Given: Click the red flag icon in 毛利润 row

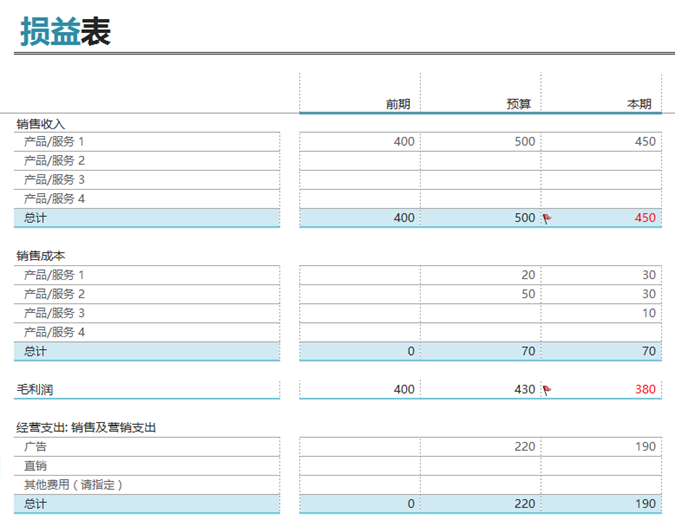Looking at the screenshot, I should (547, 390).
